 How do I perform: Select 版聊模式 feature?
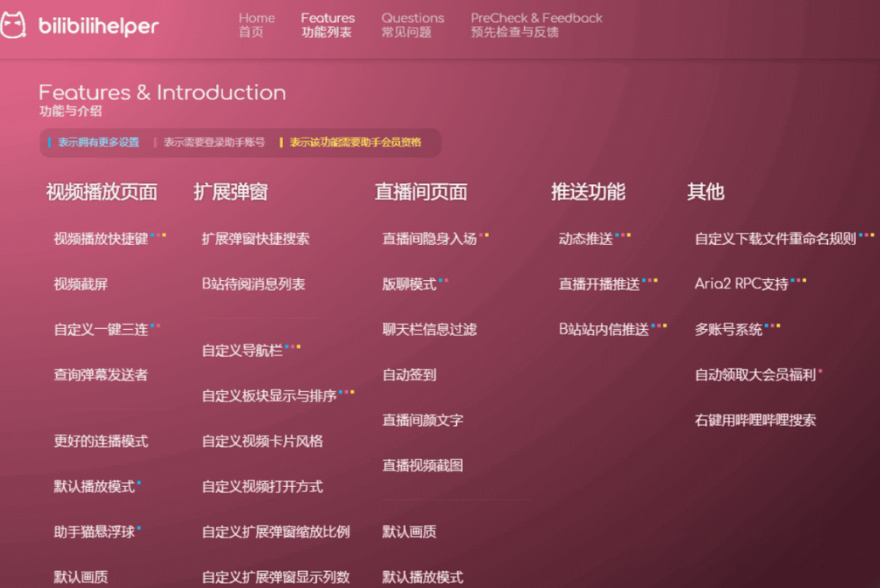[409, 284]
